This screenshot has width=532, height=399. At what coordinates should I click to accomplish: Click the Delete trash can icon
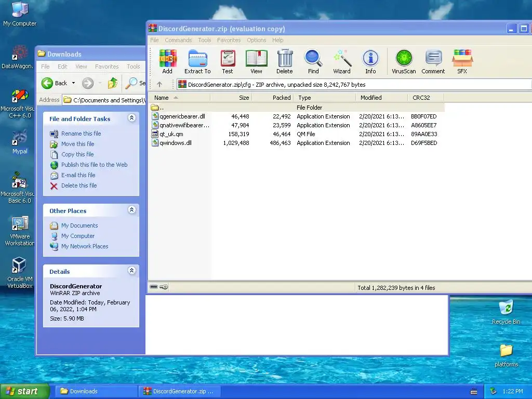[x=285, y=62]
